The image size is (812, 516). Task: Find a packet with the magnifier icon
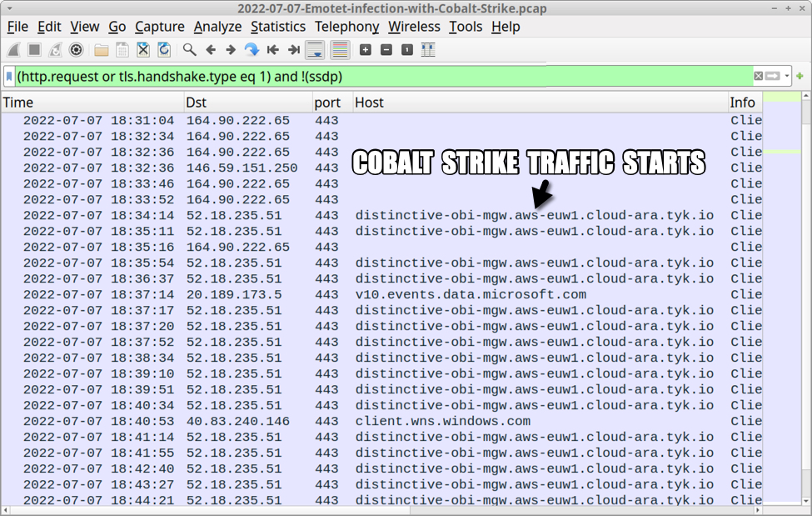(x=190, y=50)
